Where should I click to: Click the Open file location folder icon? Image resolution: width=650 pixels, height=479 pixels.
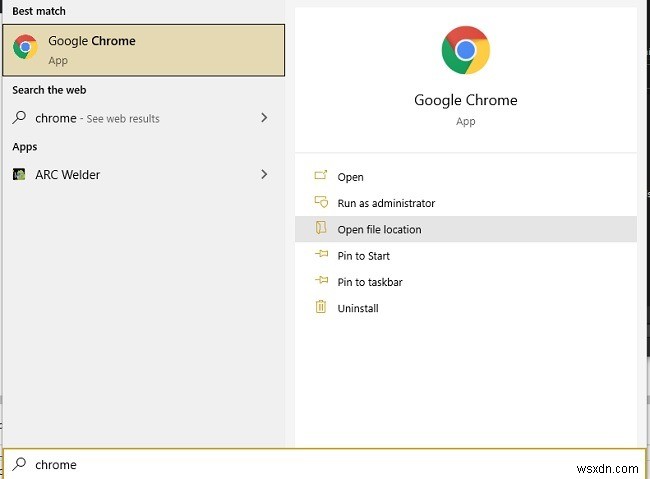point(321,228)
